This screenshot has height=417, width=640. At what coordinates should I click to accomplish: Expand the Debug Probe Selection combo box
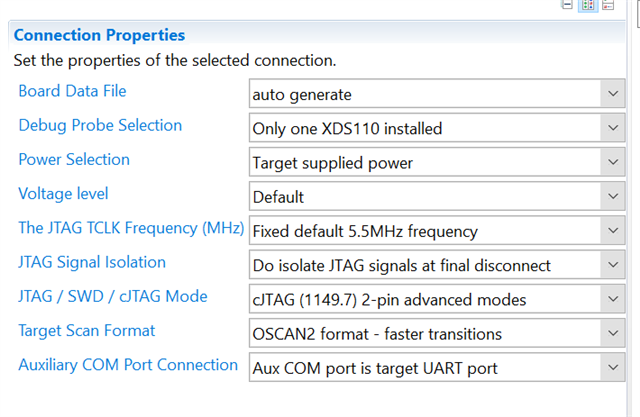(x=612, y=129)
